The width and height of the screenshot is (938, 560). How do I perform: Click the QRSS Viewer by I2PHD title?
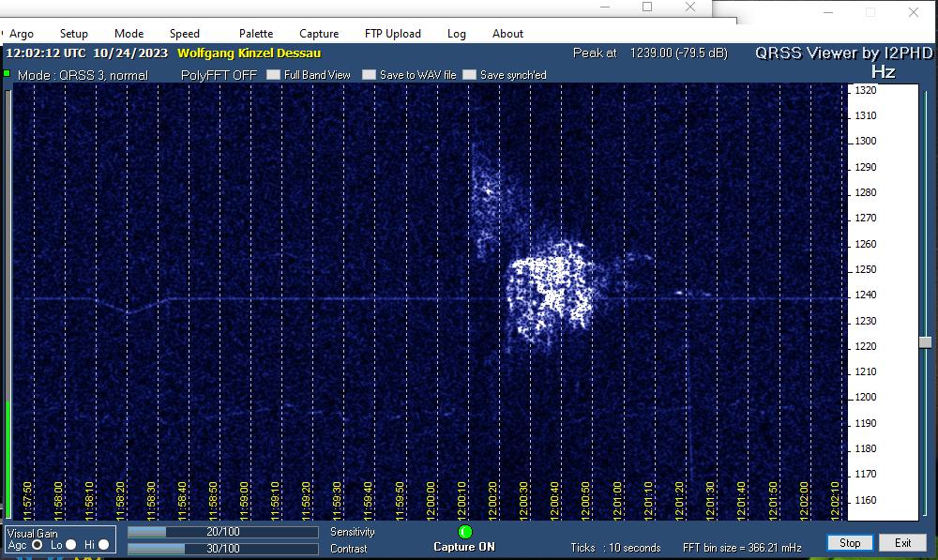click(x=843, y=53)
